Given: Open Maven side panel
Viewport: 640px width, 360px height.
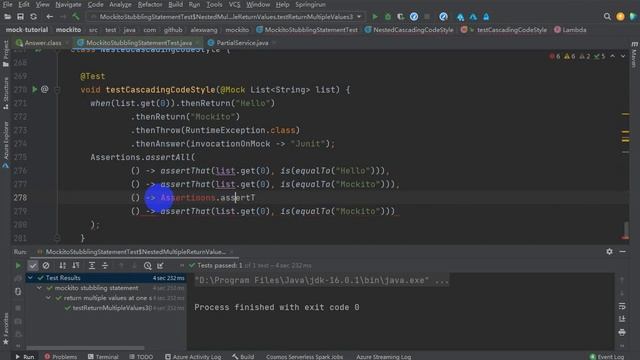Looking at the screenshot, I should pyautogui.click(x=634, y=54).
